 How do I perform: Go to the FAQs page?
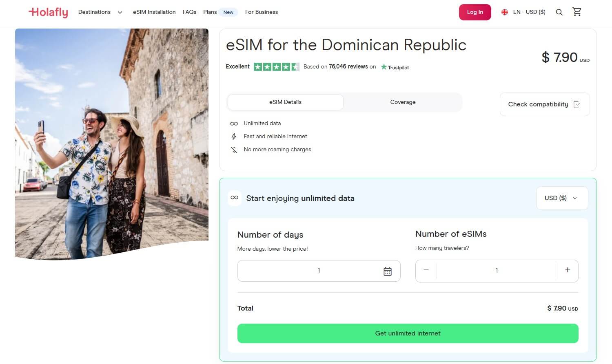click(189, 12)
